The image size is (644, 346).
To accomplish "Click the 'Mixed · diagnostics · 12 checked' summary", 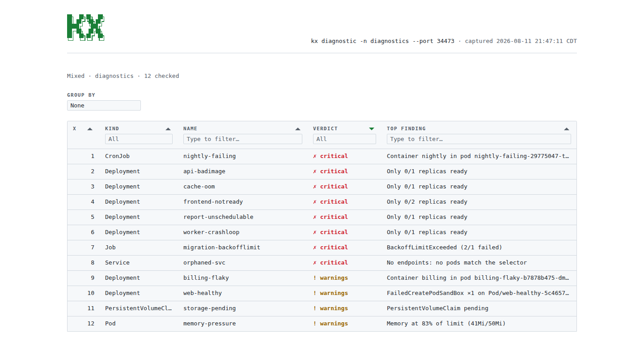I will pyautogui.click(x=123, y=76).
